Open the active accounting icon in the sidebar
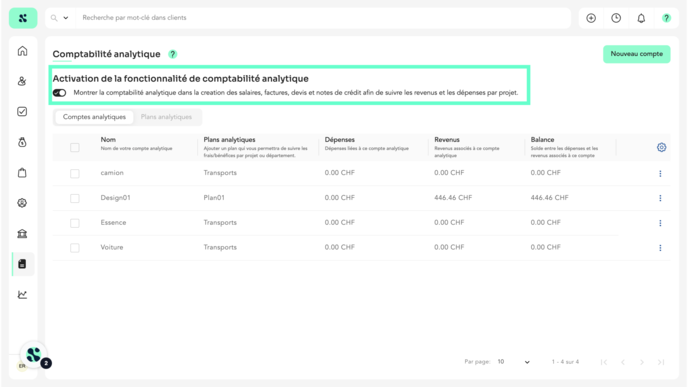The image size is (688, 387). (x=22, y=264)
